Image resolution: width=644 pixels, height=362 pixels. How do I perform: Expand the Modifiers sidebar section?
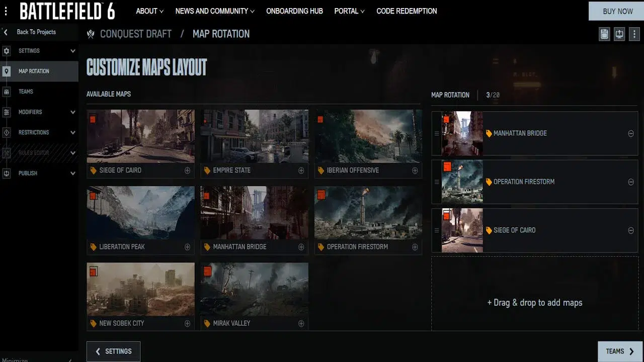[x=73, y=112]
